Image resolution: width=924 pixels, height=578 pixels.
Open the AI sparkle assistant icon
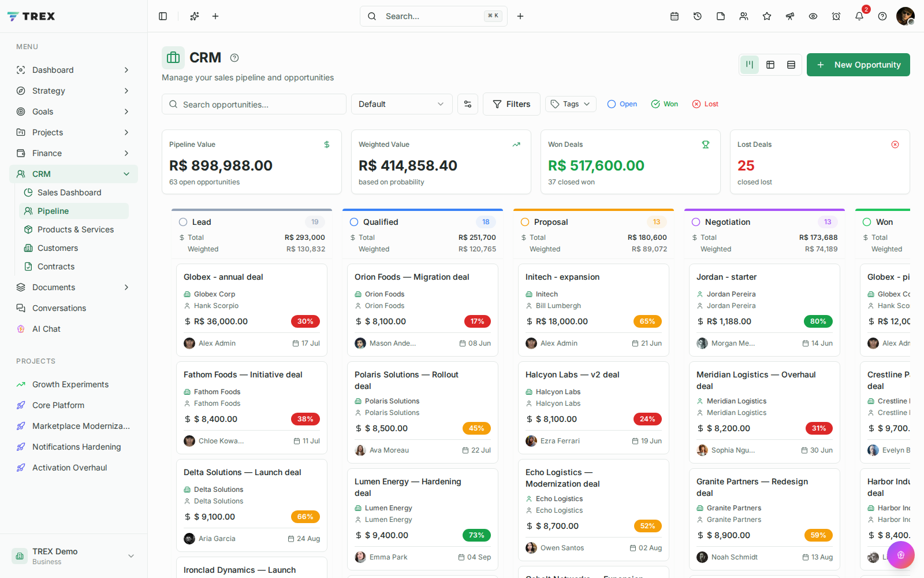pos(195,16)
